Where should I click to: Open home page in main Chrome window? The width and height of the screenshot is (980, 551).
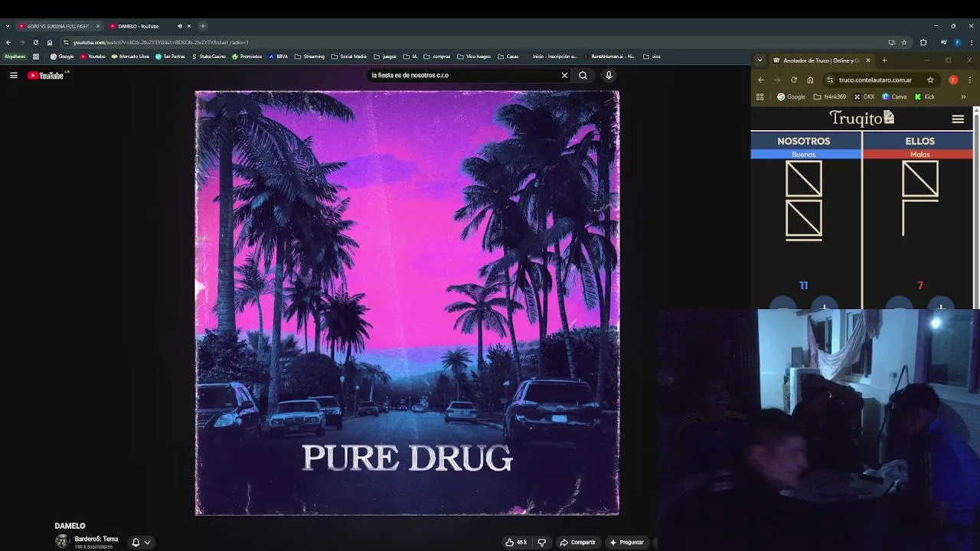50,42
